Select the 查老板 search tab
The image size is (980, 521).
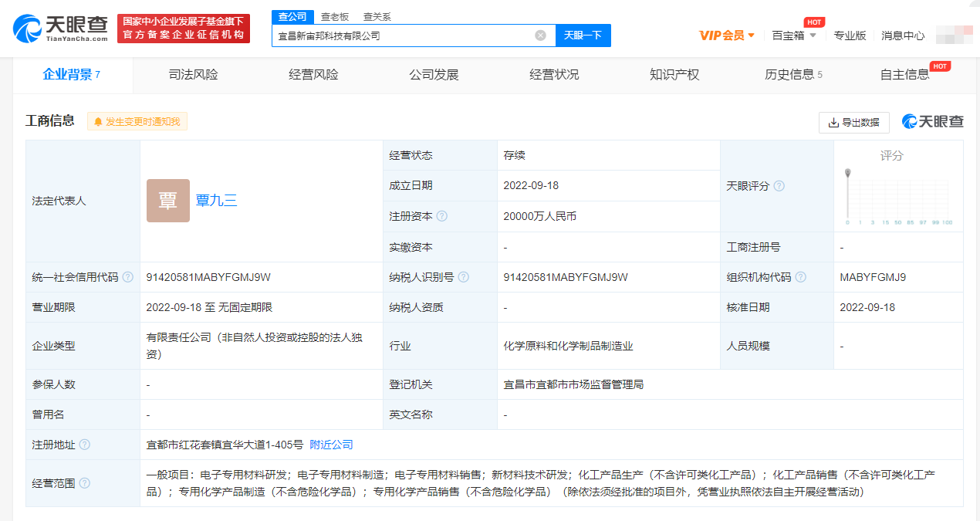click(x=335, y=17)
